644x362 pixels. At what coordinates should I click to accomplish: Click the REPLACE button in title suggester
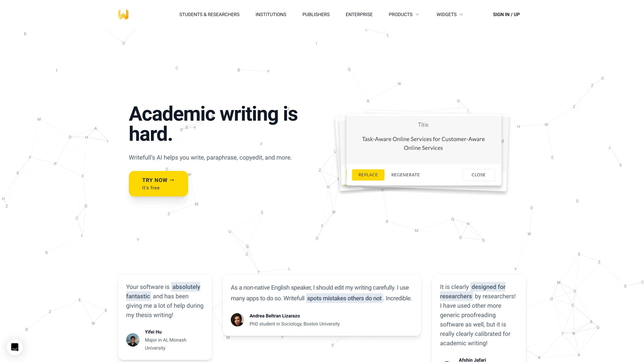point(368,175)
